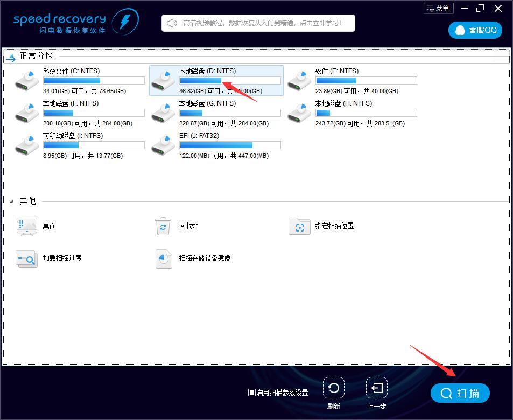The height and width of the screenshot is (420, 513).
Task: Click the Desktop (桌面) scan location icon
Action: pos(27,227)
